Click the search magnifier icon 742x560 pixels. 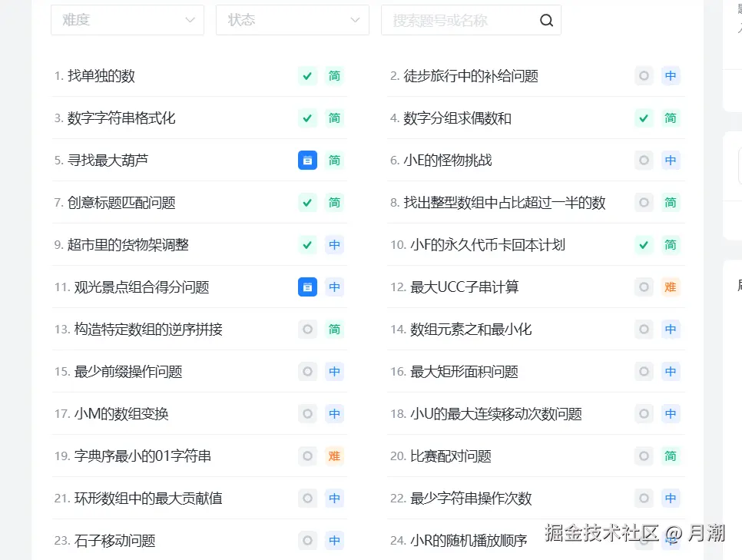[x=546, y=20]
